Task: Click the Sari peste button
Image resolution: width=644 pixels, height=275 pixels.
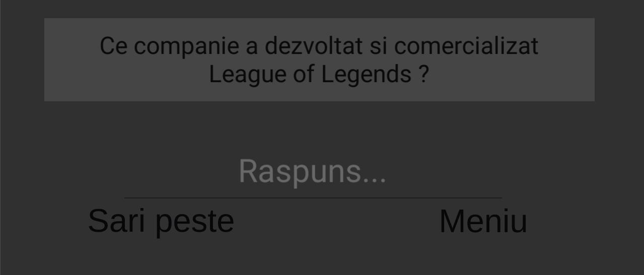Action: click(161, 221)
